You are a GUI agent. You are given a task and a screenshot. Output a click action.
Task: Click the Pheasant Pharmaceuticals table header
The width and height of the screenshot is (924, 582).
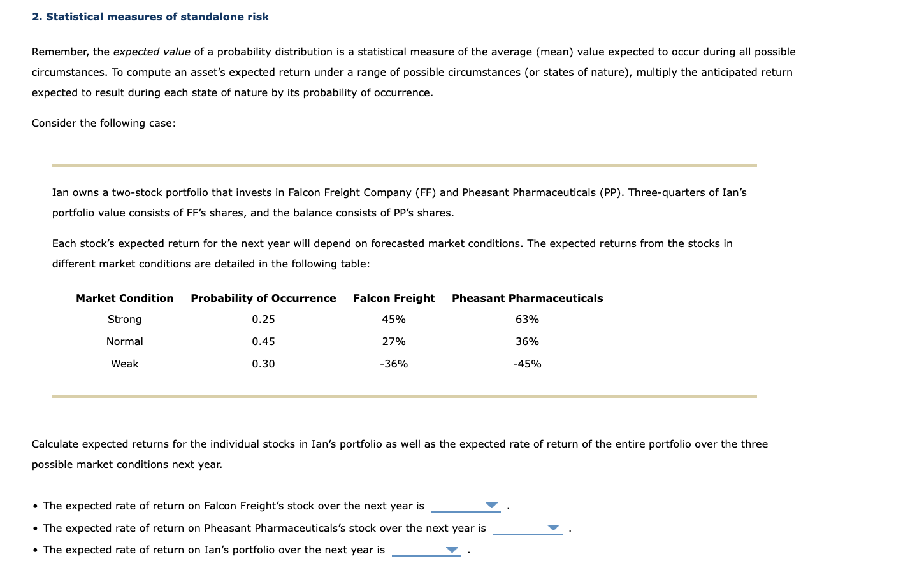pos(527,298)
